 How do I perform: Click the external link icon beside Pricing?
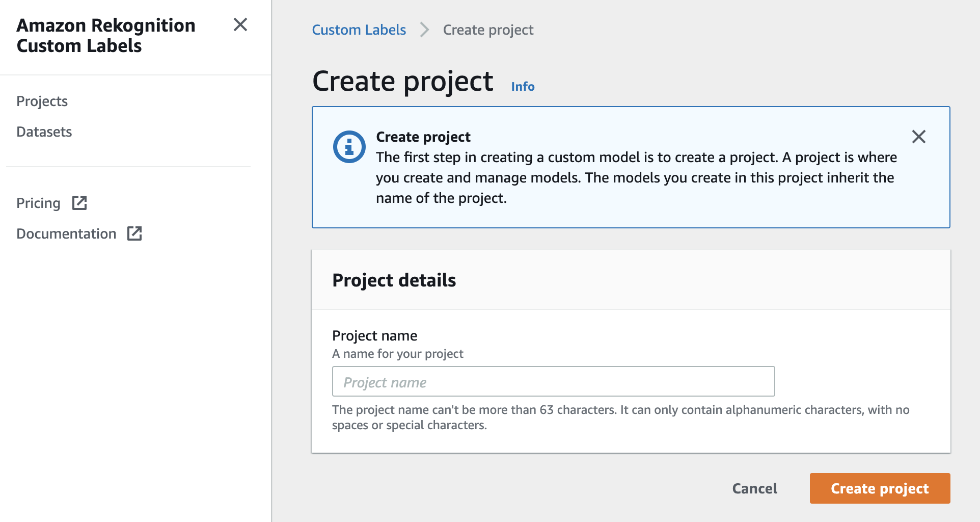(x=79, y=203)
